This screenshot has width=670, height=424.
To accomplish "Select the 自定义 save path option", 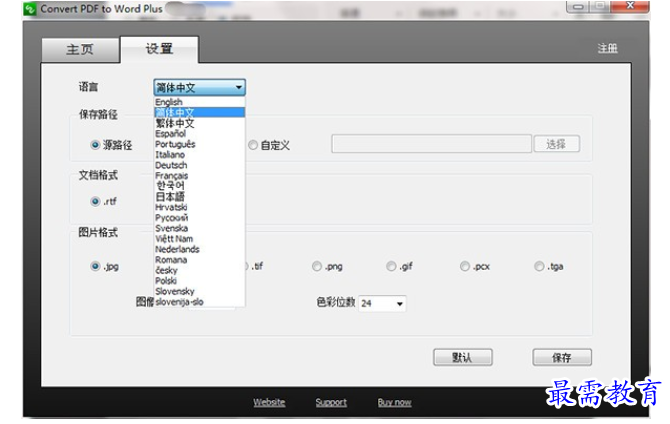I will tap(253, 145).
